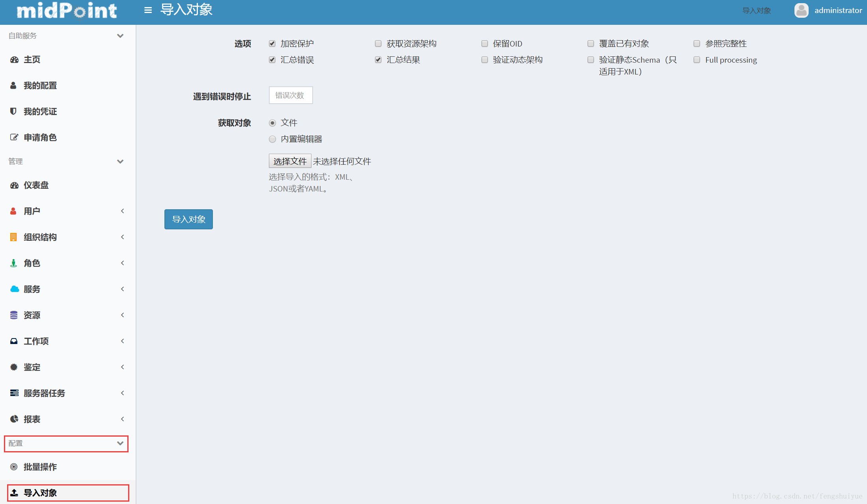Click the 资源 database icon
Image resolution: width=867 pixels, height=504 pixels.
pos(14,315)
